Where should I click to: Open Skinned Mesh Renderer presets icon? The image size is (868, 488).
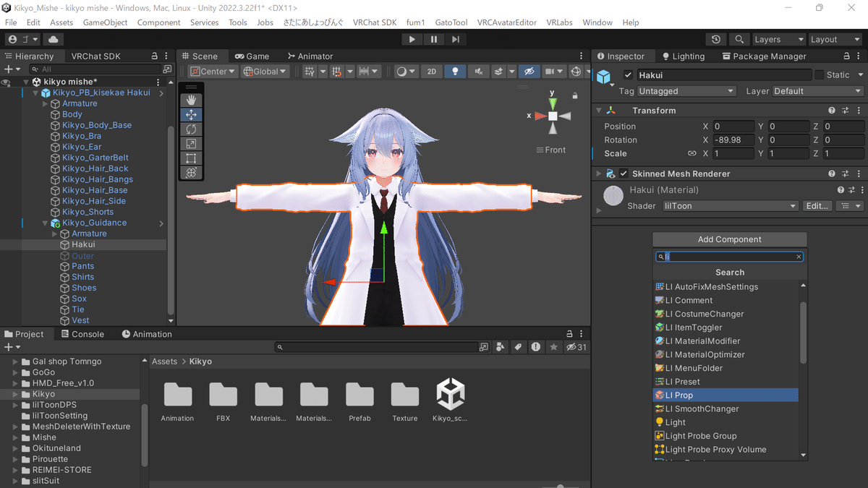pyautogui.click(x=844, y=174)
